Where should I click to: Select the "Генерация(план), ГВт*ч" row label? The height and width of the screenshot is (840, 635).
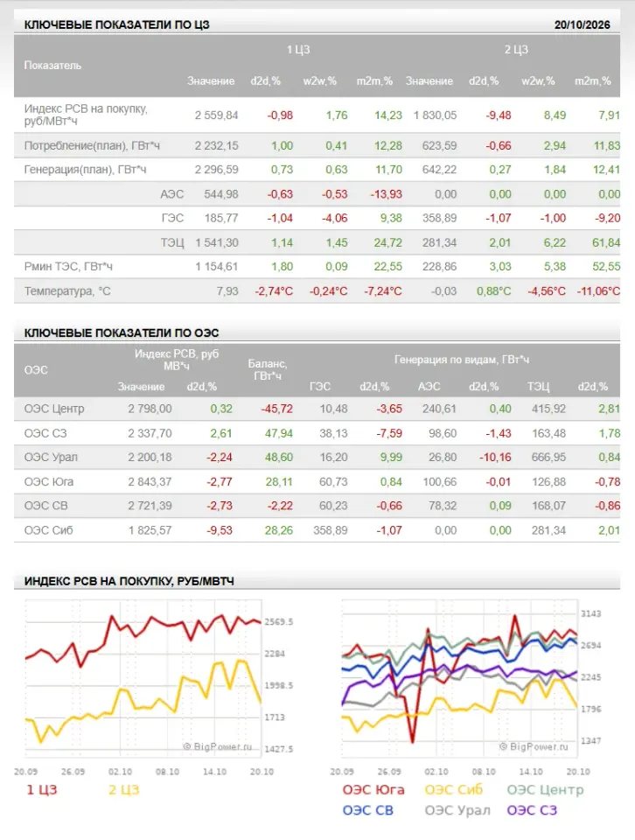tap(85, 170)
